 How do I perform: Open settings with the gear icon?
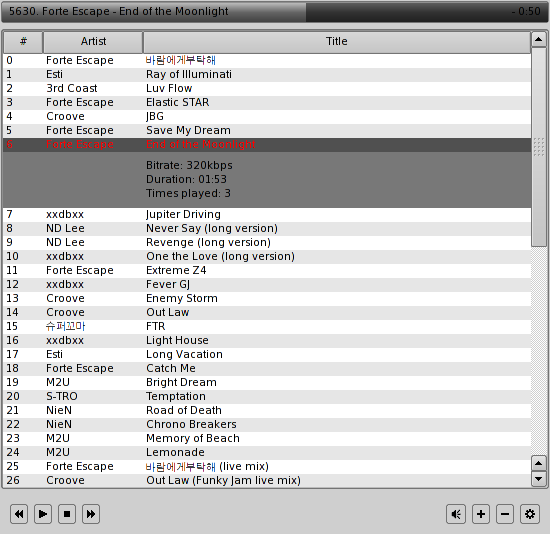[x=530, y=514]
